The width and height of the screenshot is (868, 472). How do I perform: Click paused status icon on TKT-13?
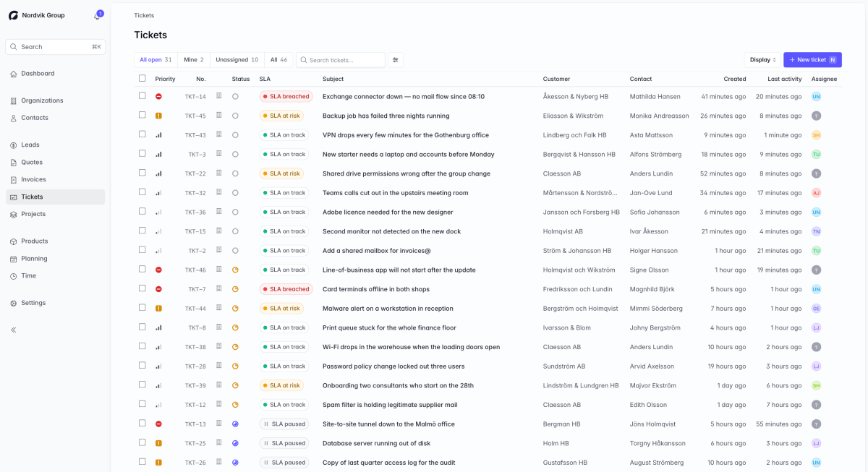(235, 424)
